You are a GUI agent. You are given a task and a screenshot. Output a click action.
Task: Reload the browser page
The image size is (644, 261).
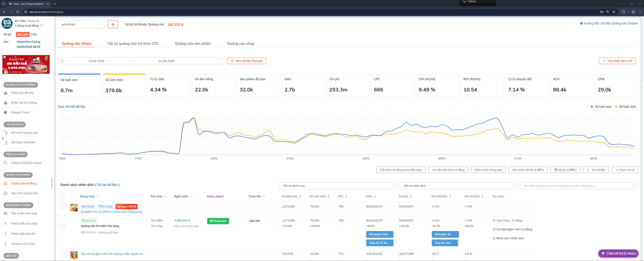point(17,12)
